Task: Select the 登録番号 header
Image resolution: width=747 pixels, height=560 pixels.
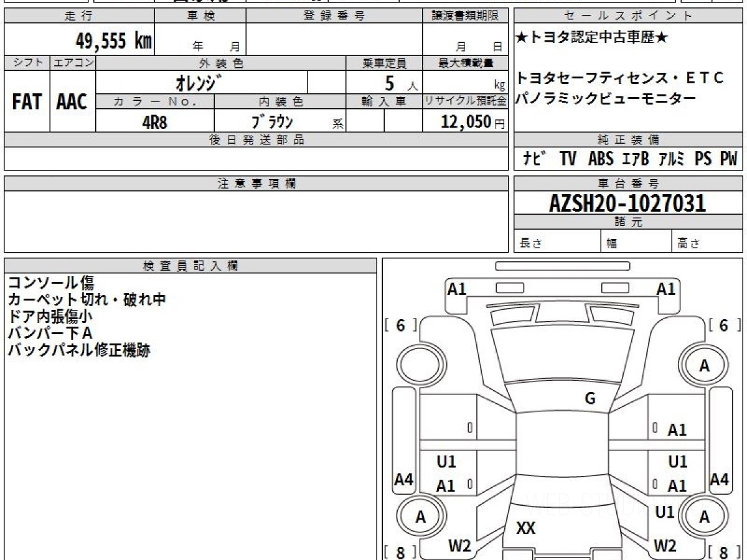Action: tap(334, 16)
